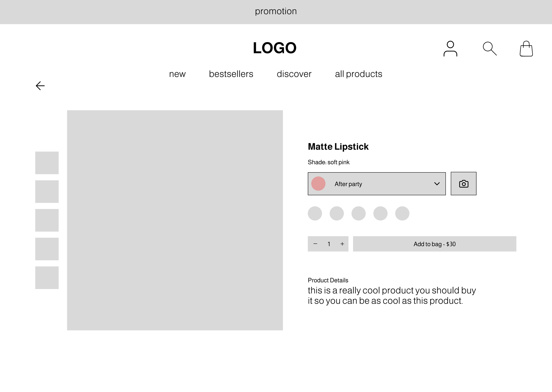Viewport: 552px width, 392px height.
Task: Increase quantity with plus icon
Action: [x=342, y=244]
